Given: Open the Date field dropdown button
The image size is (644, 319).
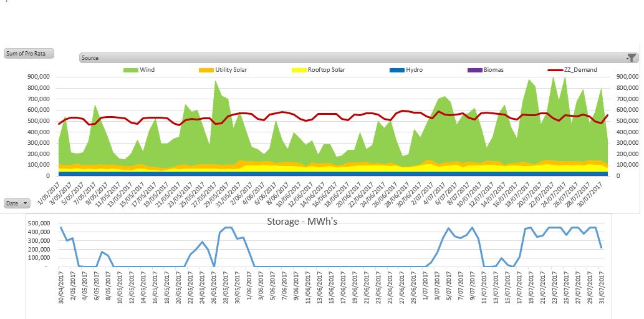Looking at the screenshot, I should (x=17, y=203).
